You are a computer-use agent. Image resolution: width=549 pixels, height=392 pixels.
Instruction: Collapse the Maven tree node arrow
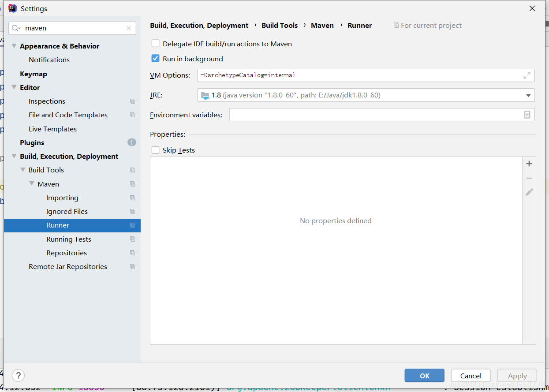point(32,183)
